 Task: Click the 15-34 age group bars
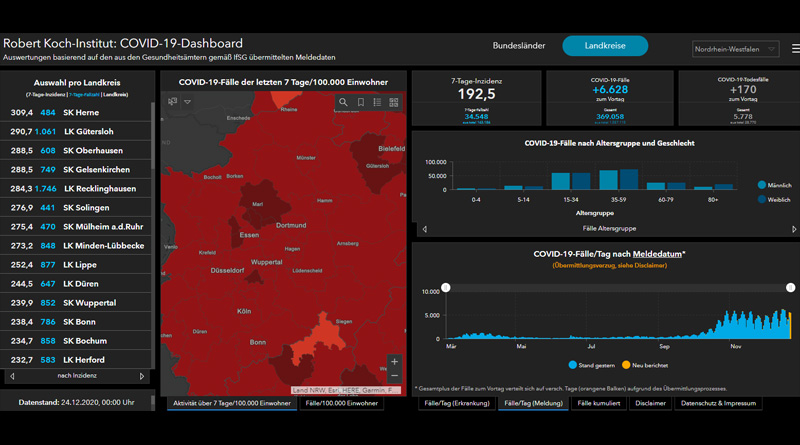571,181
